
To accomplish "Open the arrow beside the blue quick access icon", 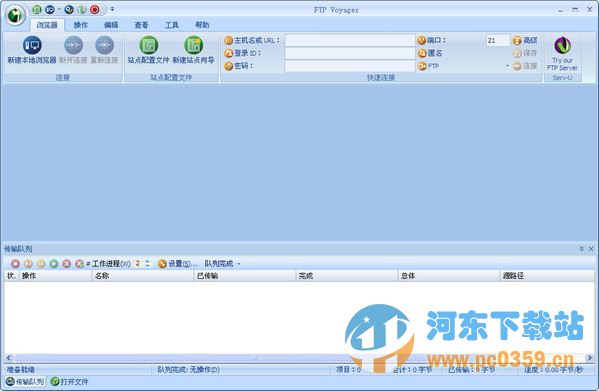I will point(59,9).
